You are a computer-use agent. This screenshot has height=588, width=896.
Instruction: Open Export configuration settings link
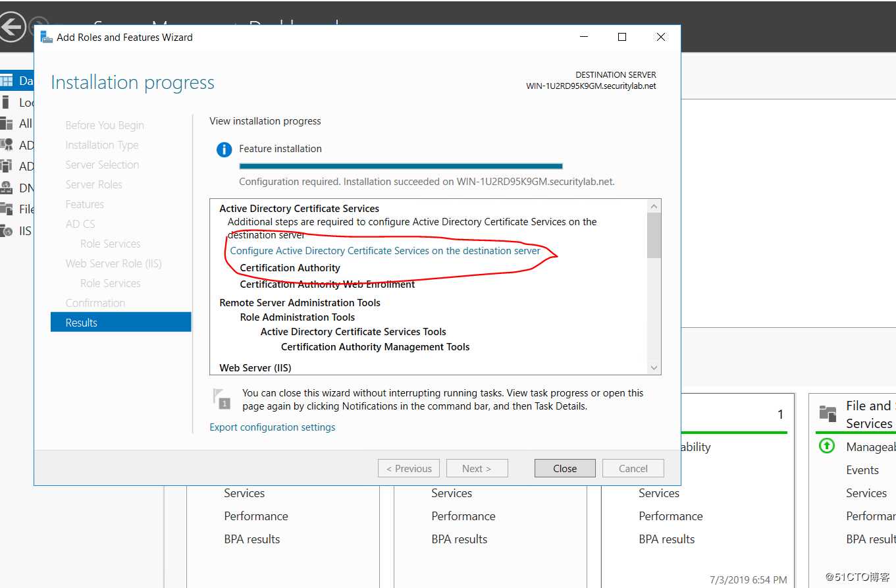click(273, 427)
